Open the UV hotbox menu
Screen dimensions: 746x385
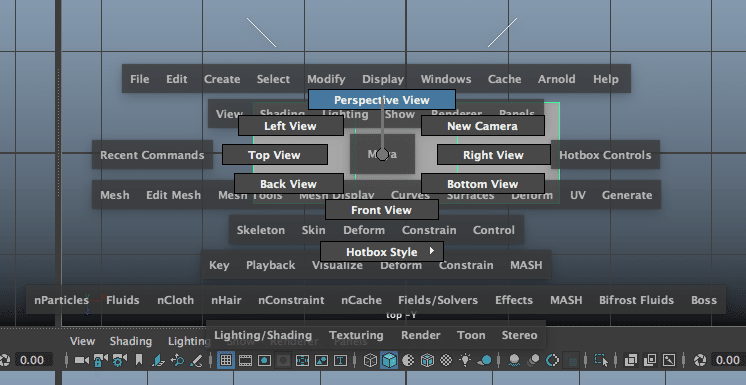pos(578,195)
